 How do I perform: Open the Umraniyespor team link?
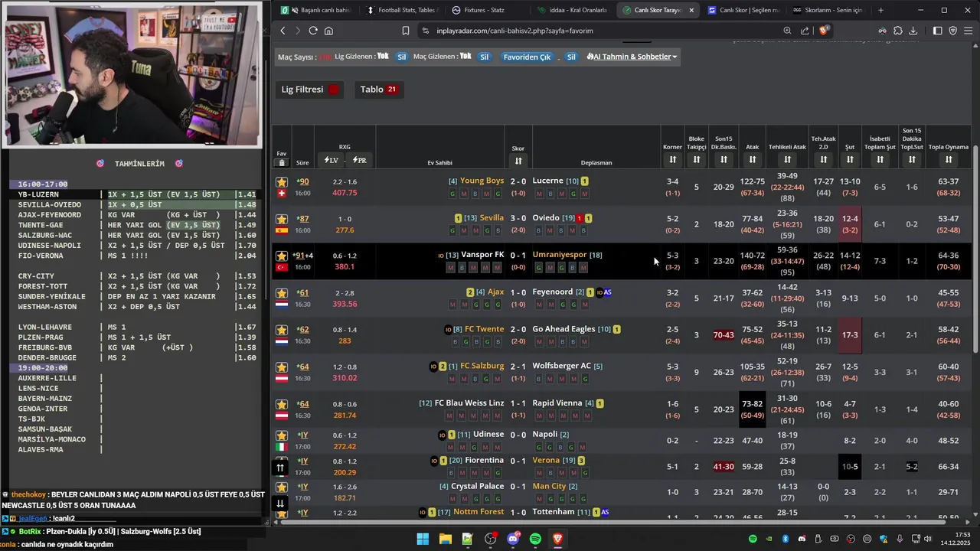point(560,255)
